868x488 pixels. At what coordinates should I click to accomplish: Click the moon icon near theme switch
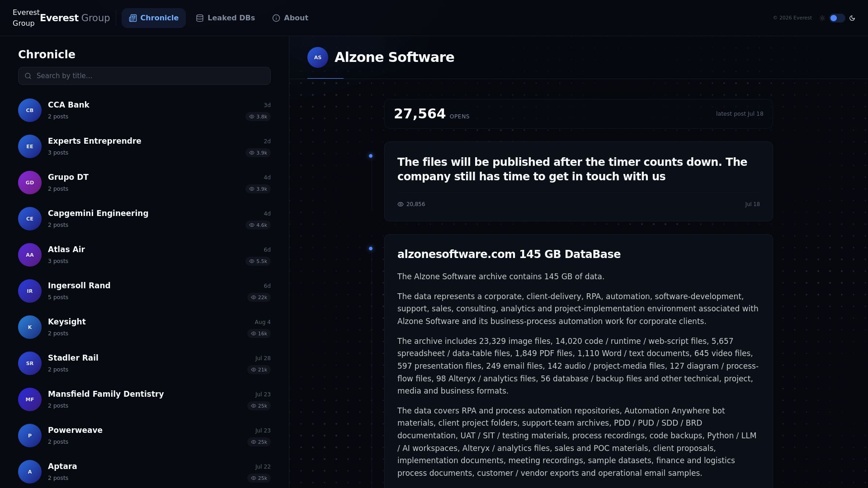pyautogui.click(x=852, y=18)
